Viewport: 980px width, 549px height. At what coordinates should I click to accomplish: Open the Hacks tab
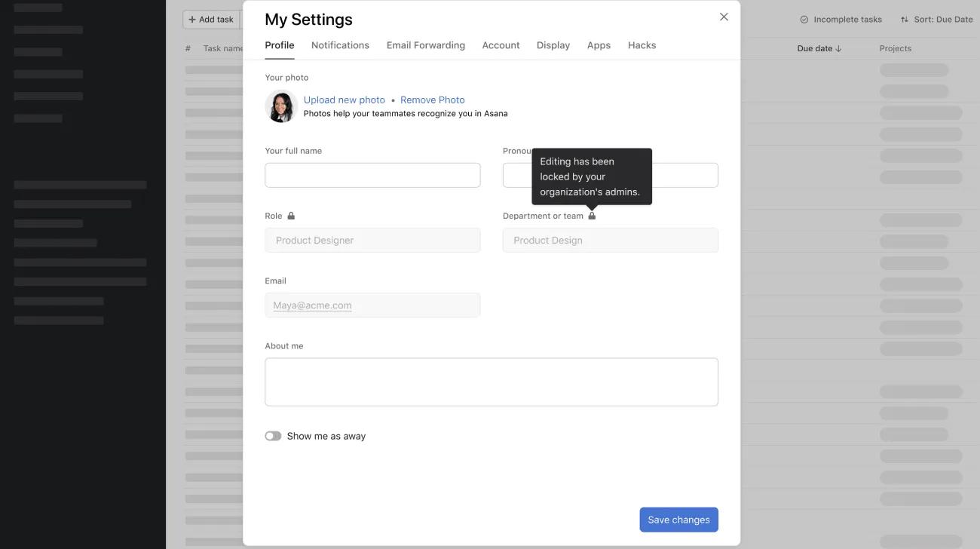point(642,44)
